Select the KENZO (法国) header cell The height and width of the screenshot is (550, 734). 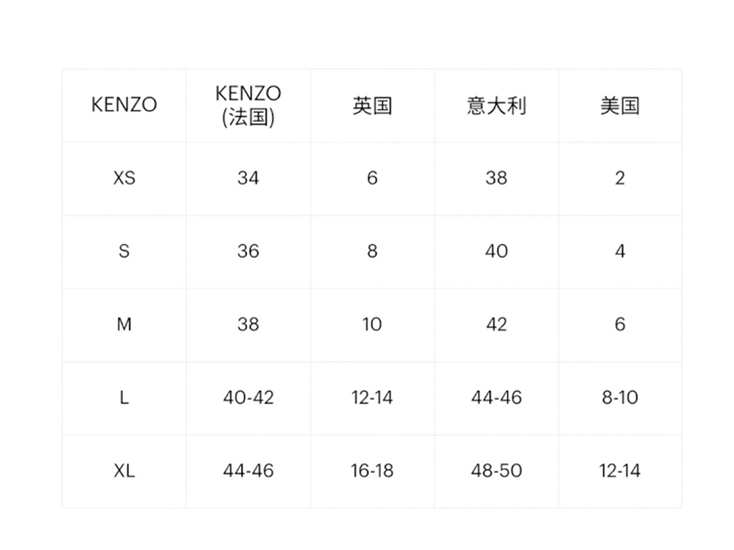(248, 105)
